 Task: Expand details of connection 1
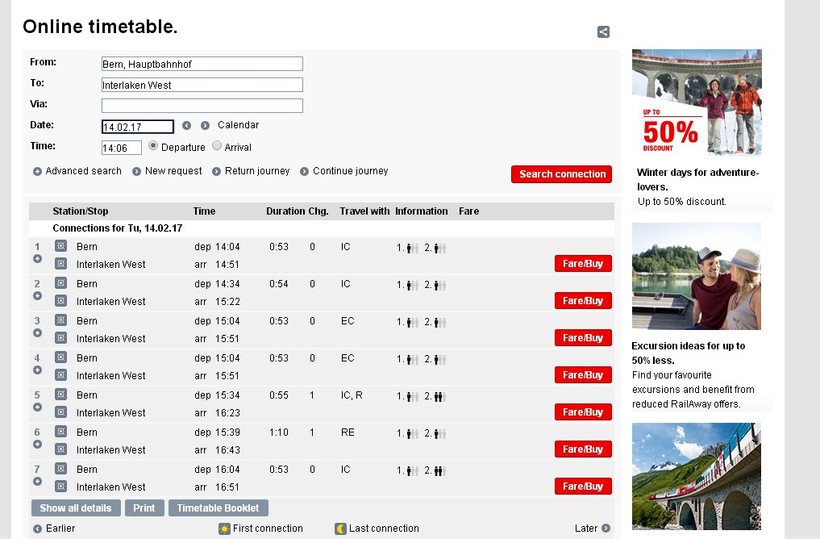[38, 259]
